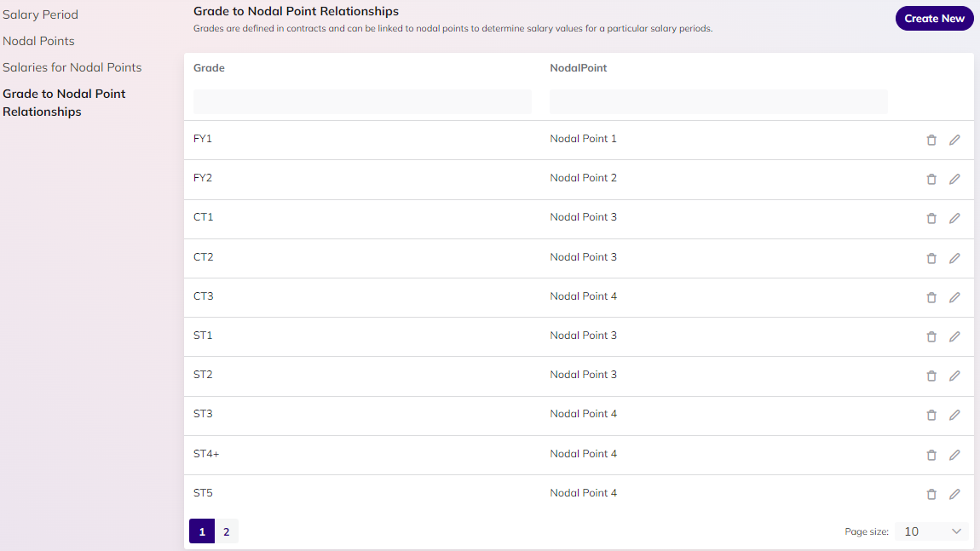
Task: Sort by the NodalPoint column header
Action: 578,67
